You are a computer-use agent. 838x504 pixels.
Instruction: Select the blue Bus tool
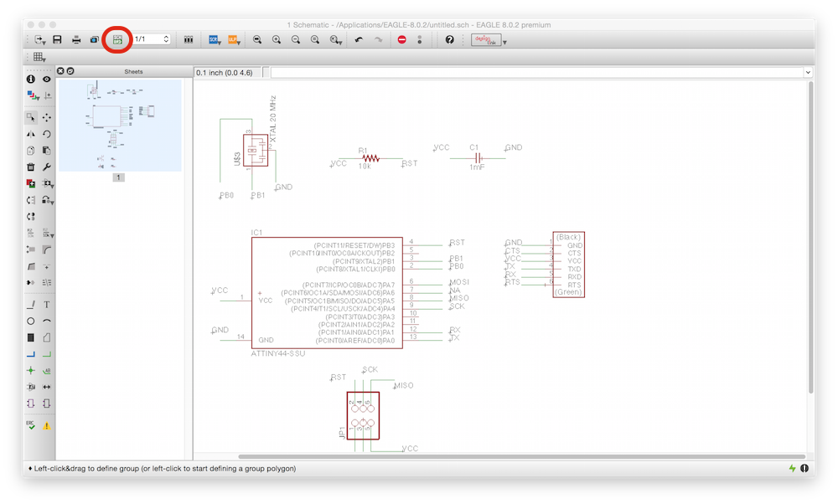tap(31, 354)
